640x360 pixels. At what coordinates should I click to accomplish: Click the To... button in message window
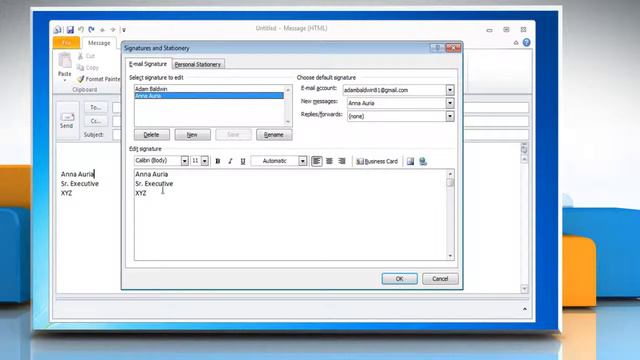click(x=96, y=107)
